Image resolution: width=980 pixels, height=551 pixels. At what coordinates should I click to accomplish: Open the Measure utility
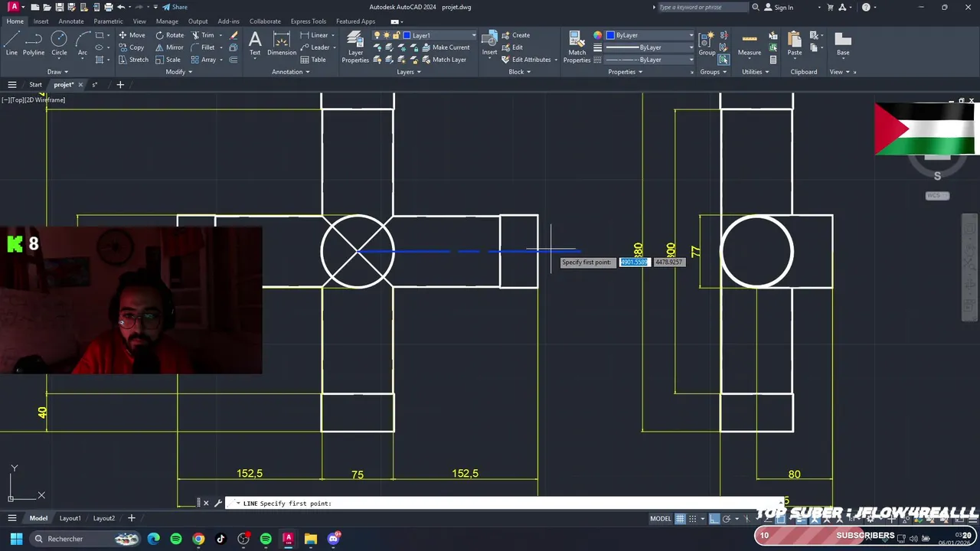[750, 43]
